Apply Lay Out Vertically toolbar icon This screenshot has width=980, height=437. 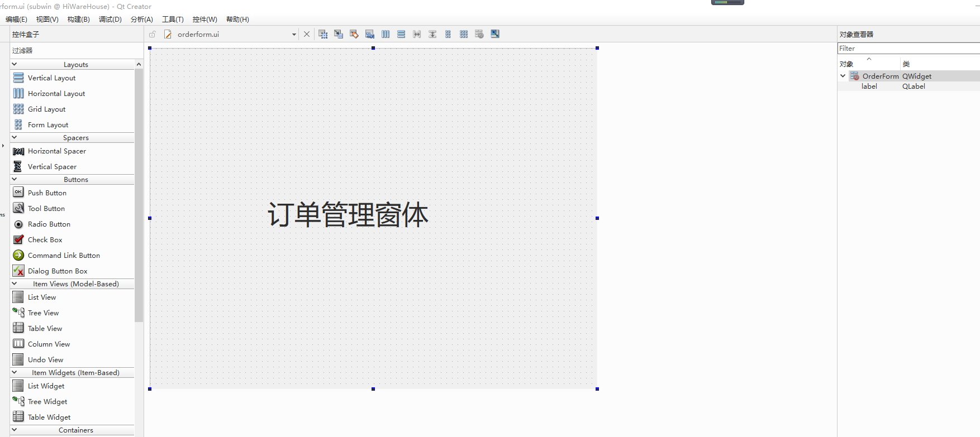point(401,34)
